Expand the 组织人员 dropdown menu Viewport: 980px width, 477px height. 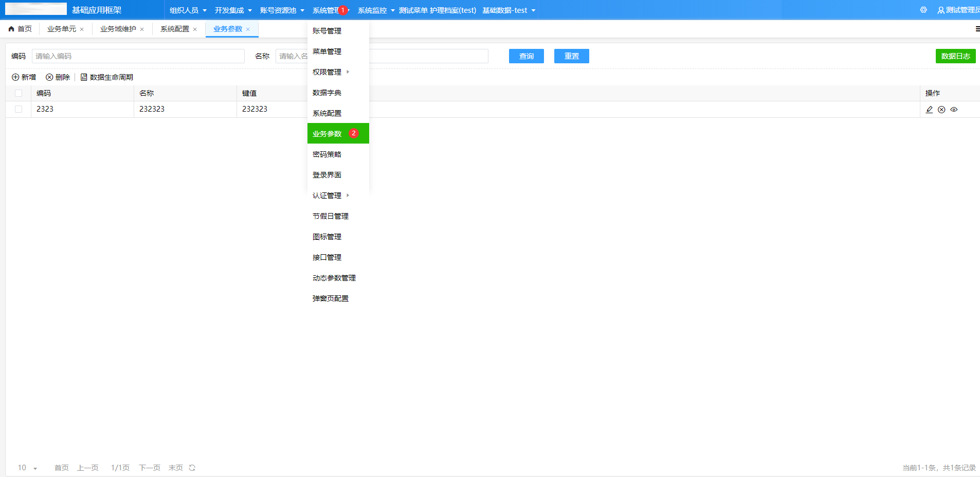tap(188, 10)
